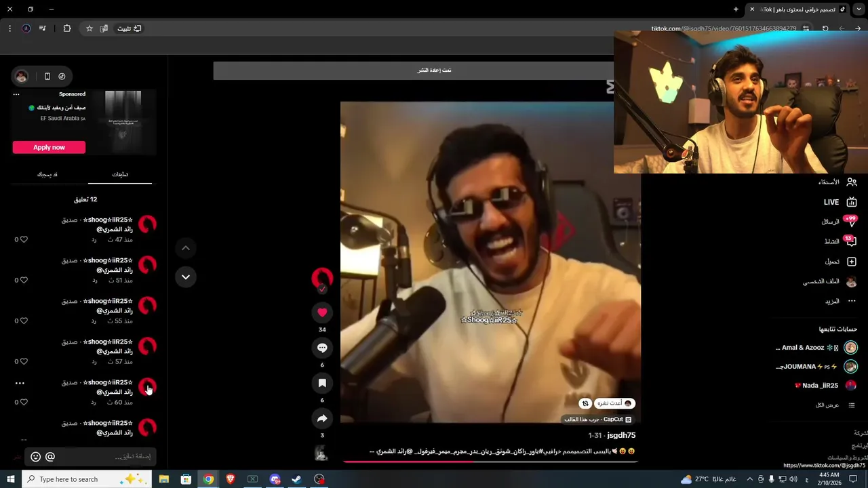Insert a mention with the @ icon
The height and width of the screenshot is (488, 868).
tap(50, 457)
